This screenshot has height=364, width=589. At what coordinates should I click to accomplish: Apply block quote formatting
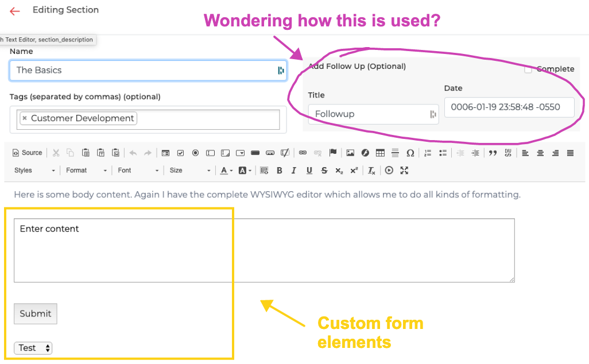pyautogui.click(x=493, y=153)
